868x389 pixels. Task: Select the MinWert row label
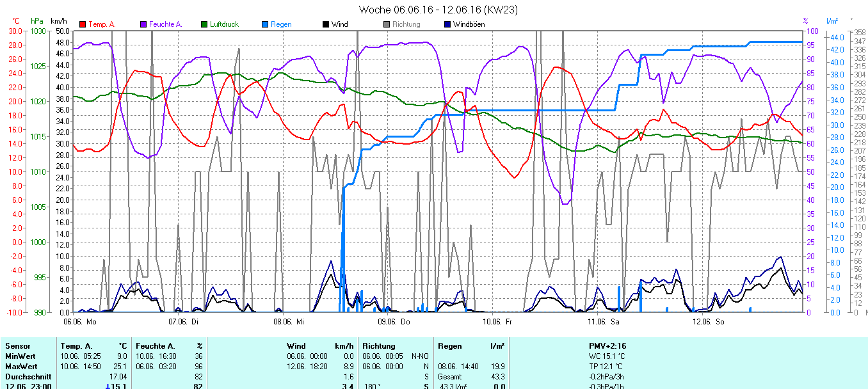coord(20,356)
